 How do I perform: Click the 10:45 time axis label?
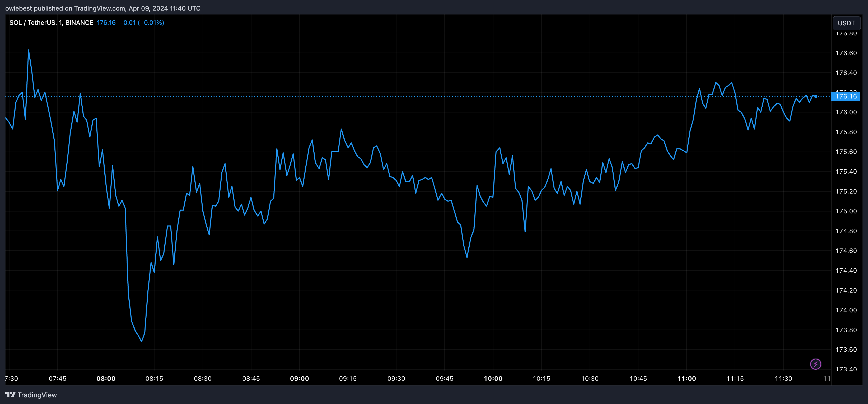pyautogui.click(x=638, y=378)
